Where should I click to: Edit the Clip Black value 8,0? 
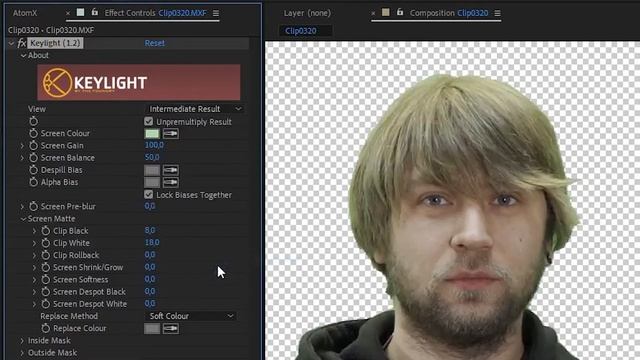[x=150, y=231]
